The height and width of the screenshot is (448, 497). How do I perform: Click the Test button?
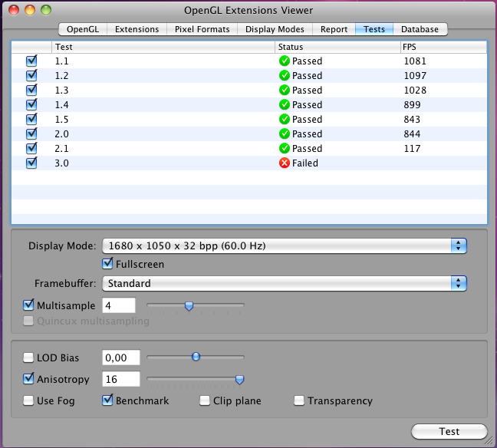(x=449, y=432)
